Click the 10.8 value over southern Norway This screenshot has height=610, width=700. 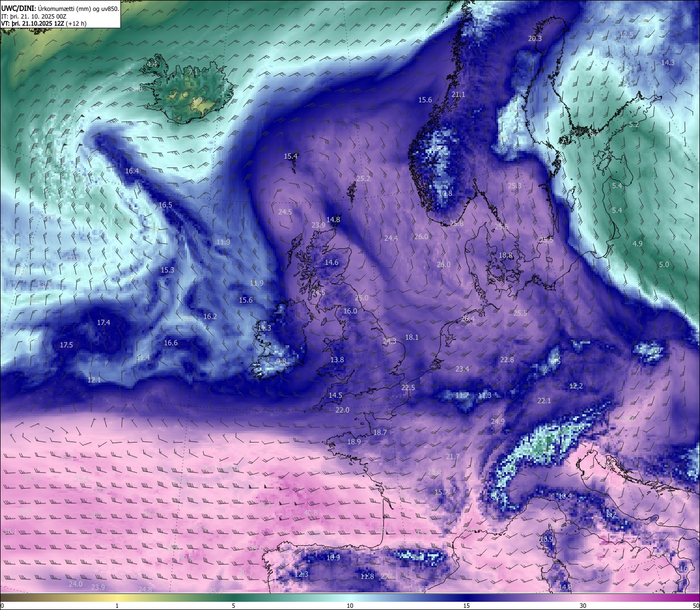(x=445, y=194)
